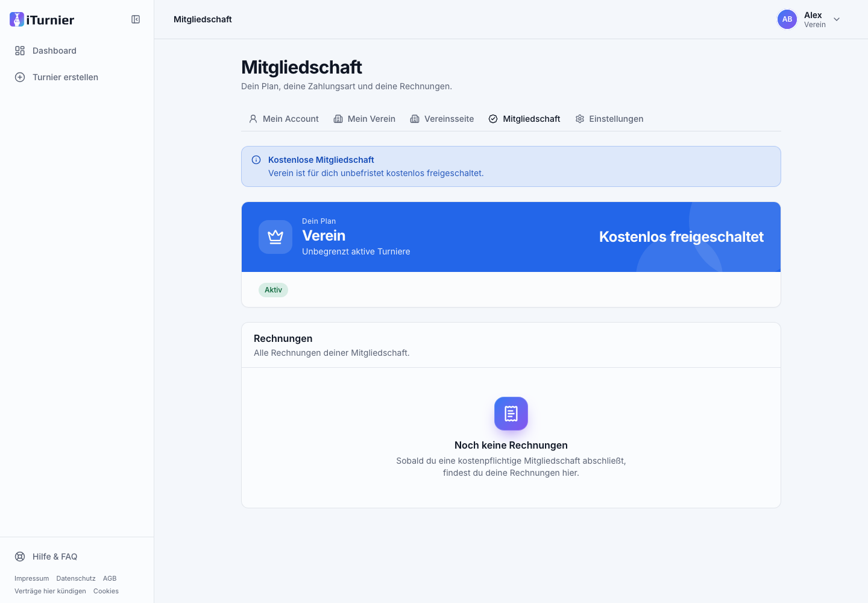Click the Kostenlose Mitgliedschaft notice title
Viewport: 868px width, 603px height.
(321, 160)
